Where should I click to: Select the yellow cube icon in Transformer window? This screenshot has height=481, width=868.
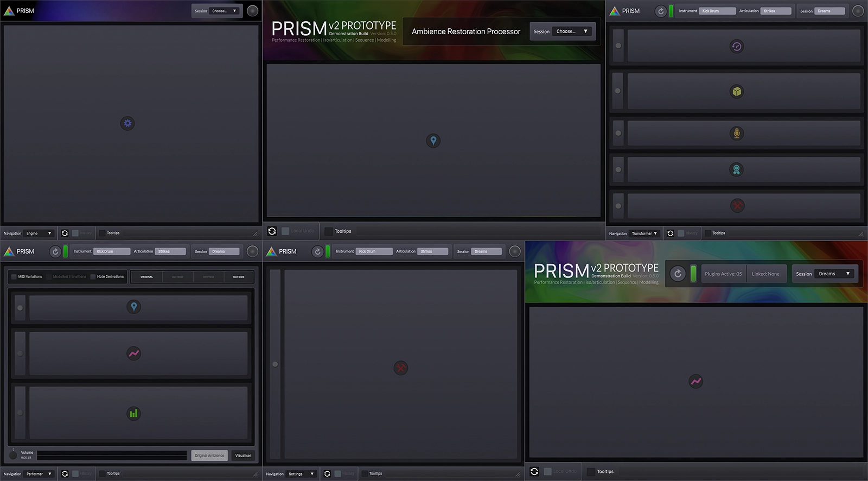pyautogui.click(x=736, y=91)
